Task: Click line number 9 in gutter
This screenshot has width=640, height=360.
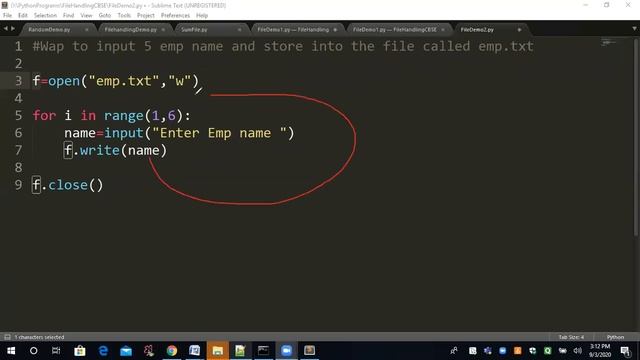Action: tap(18, 185)
